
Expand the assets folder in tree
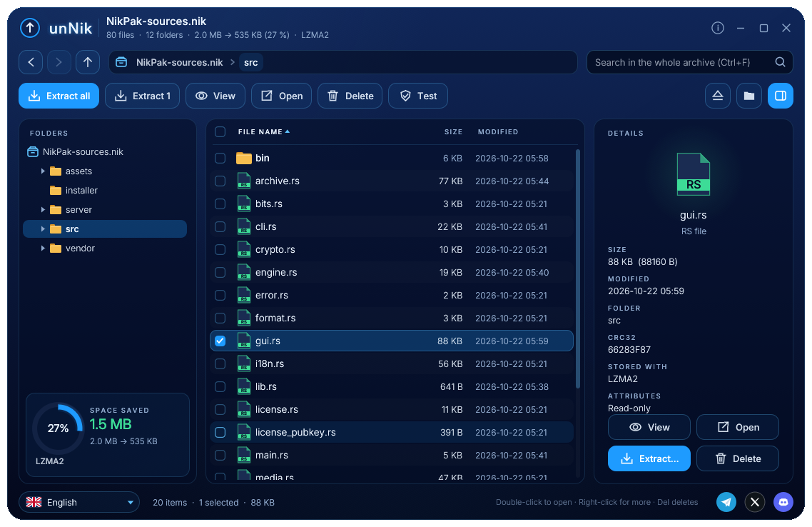pos(43,171)
